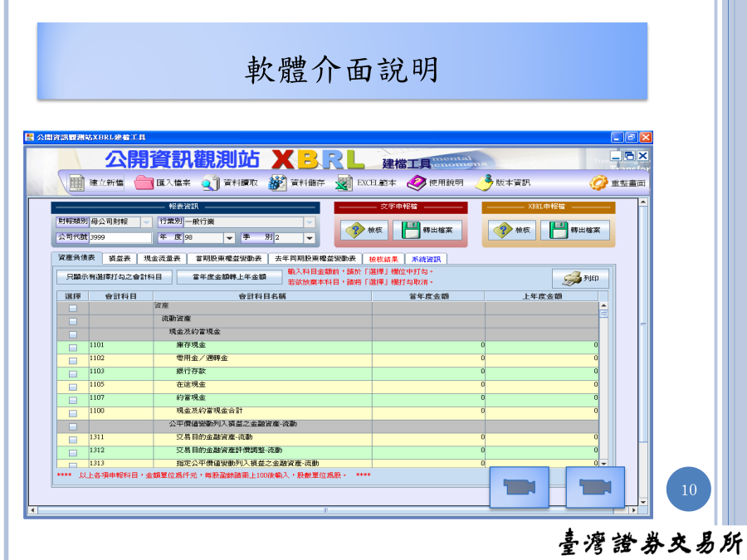The image size is (747, 560).
Task: Click the right camera action button on slide
Action: [595, 487]
